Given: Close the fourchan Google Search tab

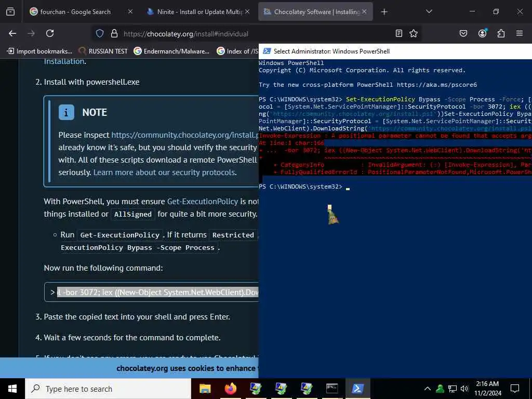Looking at the screenshot, I should pos(130,11).
